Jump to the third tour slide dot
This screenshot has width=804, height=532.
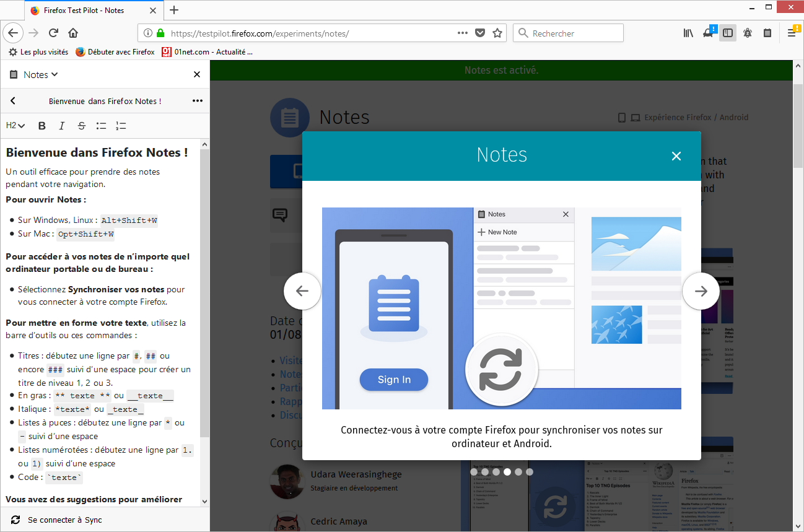coord(496,472)
